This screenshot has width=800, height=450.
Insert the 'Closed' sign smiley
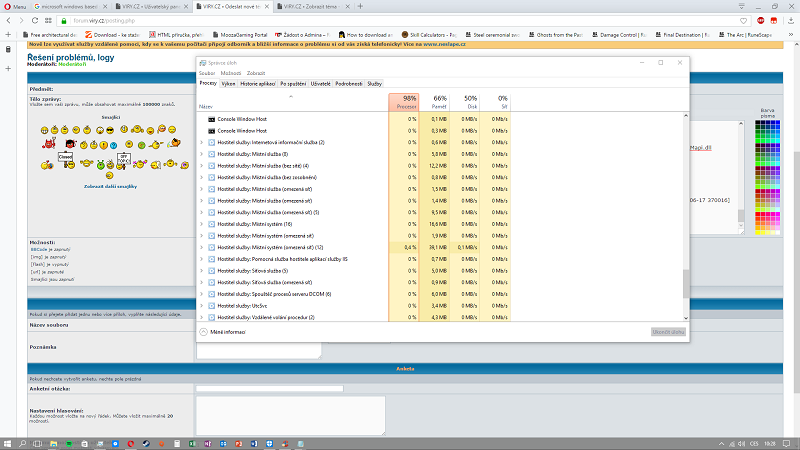pyautogui.click(x=66, y=158)
